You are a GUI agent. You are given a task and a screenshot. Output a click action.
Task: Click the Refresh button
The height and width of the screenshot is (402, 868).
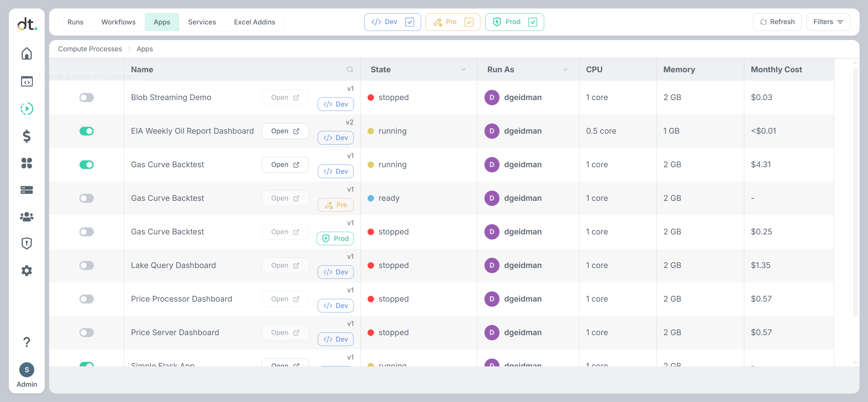(777, 22)
